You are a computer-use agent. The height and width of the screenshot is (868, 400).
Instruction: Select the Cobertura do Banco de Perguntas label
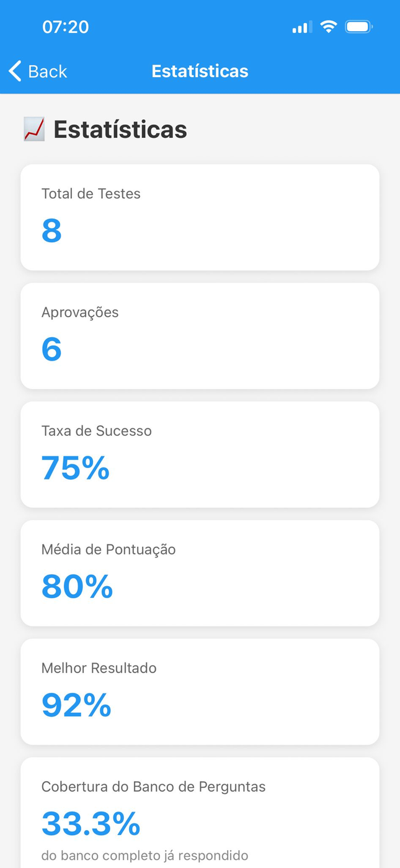[x=153, y=787]
